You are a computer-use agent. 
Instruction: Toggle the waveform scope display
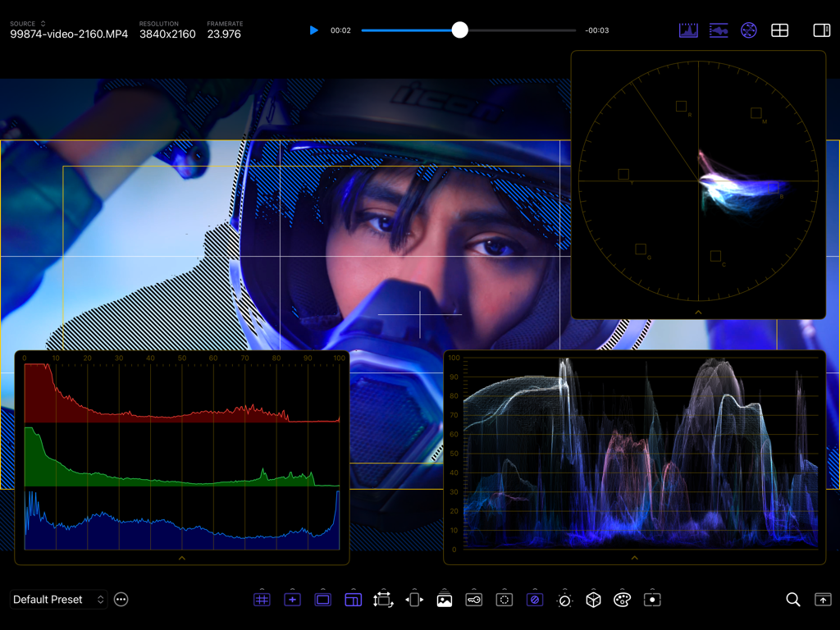click(719, 30)
